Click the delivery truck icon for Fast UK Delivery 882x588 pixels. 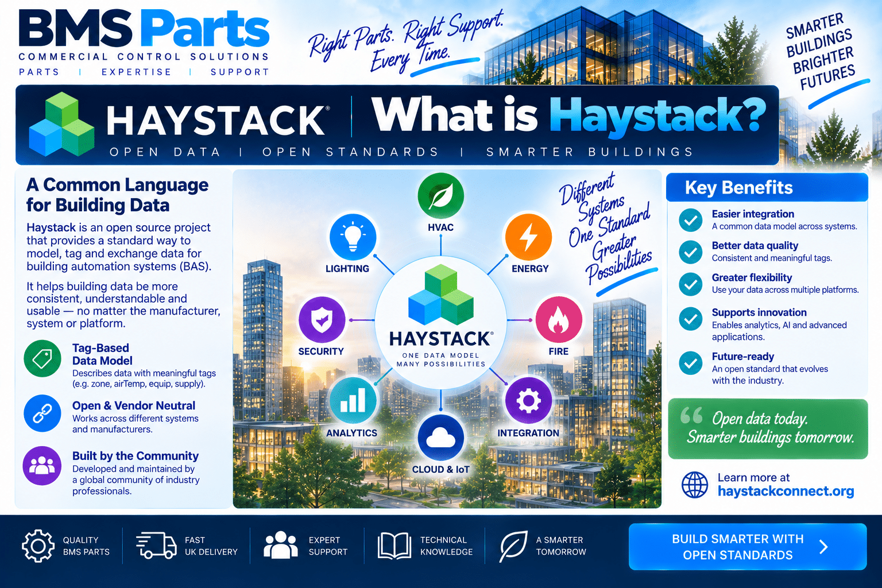coord(156,546)
